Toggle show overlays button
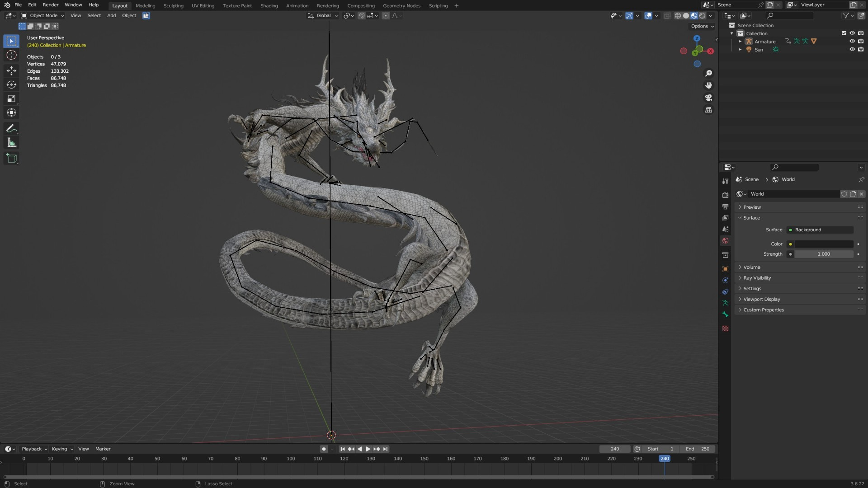This screenshot has height=488, width=868. [648, 15]
